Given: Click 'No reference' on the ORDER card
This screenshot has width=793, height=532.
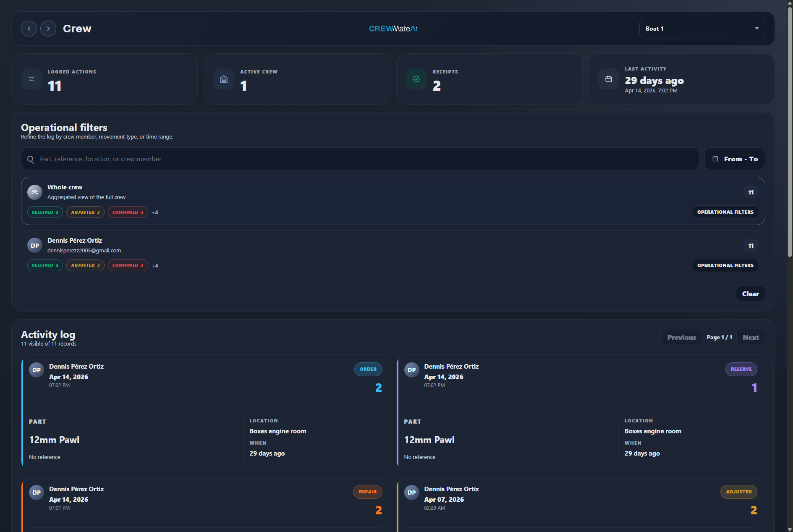Looking at the screenshot, I should (x=44, y=457).
